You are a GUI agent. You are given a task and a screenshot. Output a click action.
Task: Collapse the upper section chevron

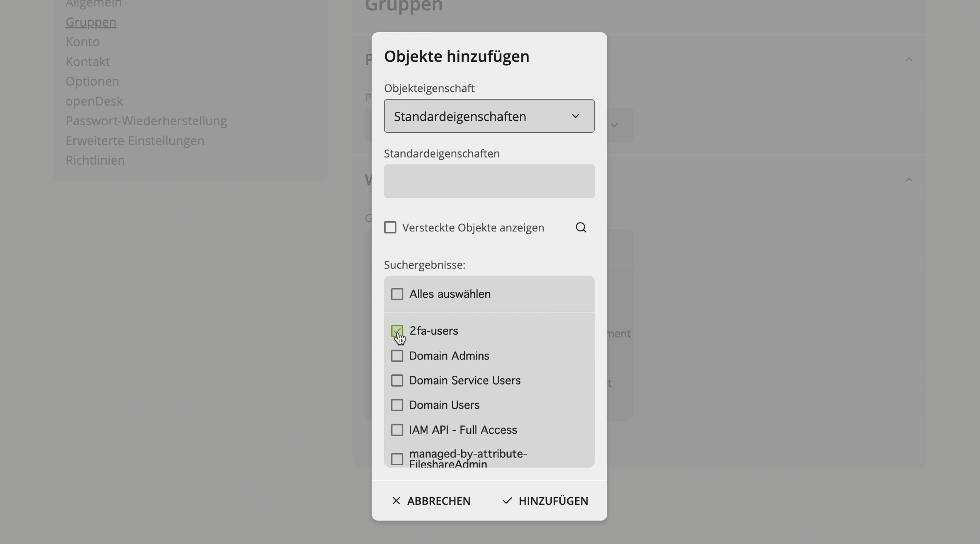[x=909, y=59]
